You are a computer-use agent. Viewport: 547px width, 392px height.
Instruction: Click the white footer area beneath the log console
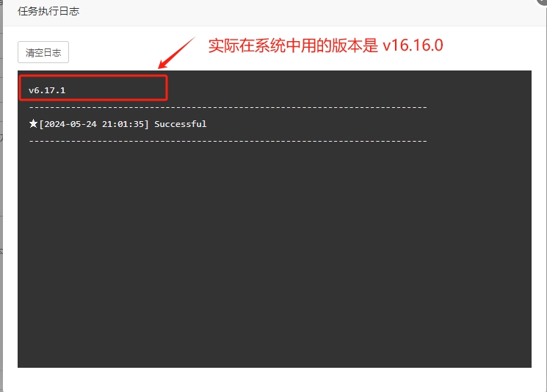(275, 380)
